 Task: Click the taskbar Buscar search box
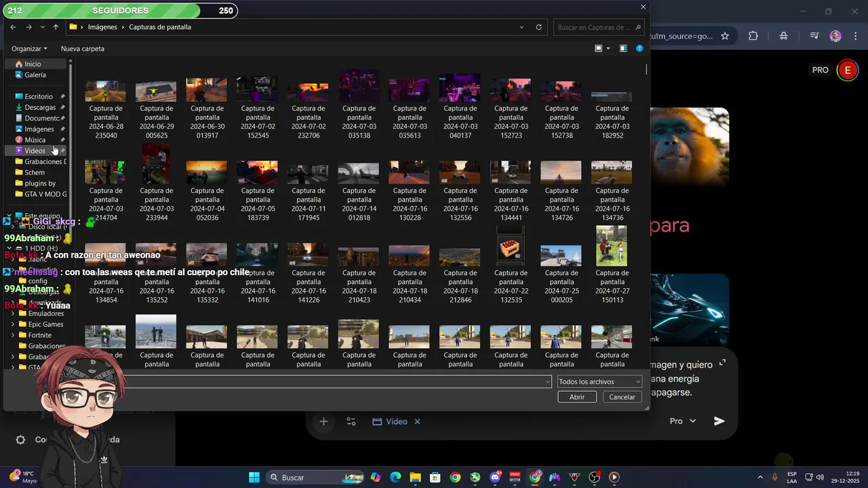(316, 477)
